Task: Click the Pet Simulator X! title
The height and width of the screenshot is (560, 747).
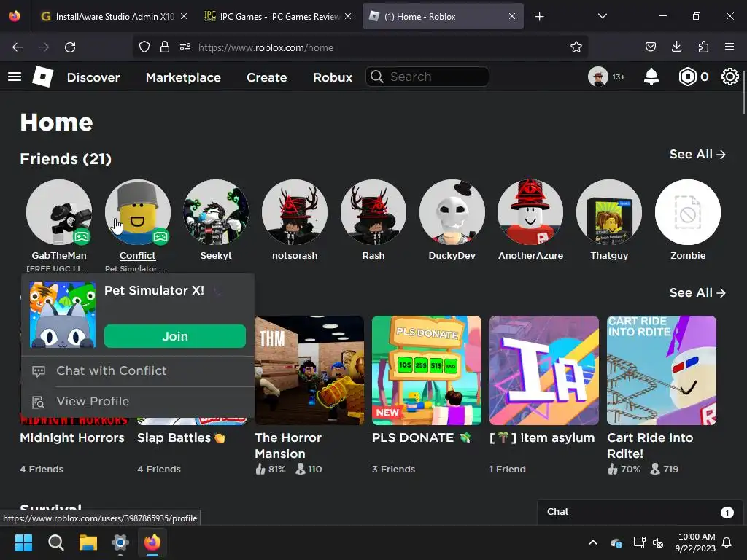Action: (155, 290)
